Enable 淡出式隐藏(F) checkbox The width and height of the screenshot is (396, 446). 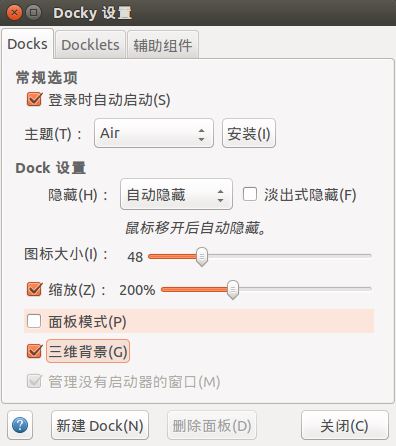(x=250, y=194)
